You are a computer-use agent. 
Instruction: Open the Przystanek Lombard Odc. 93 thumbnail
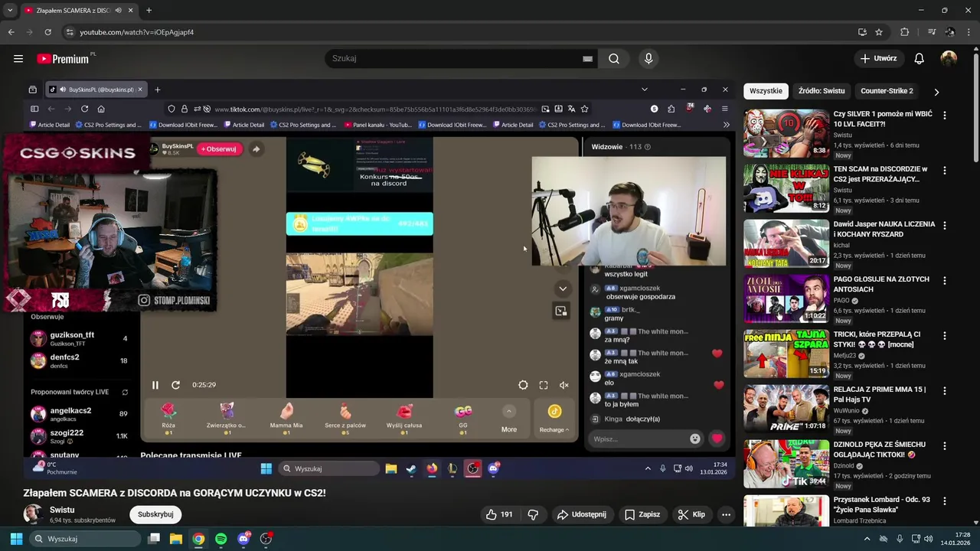click(x=786, y=510)
